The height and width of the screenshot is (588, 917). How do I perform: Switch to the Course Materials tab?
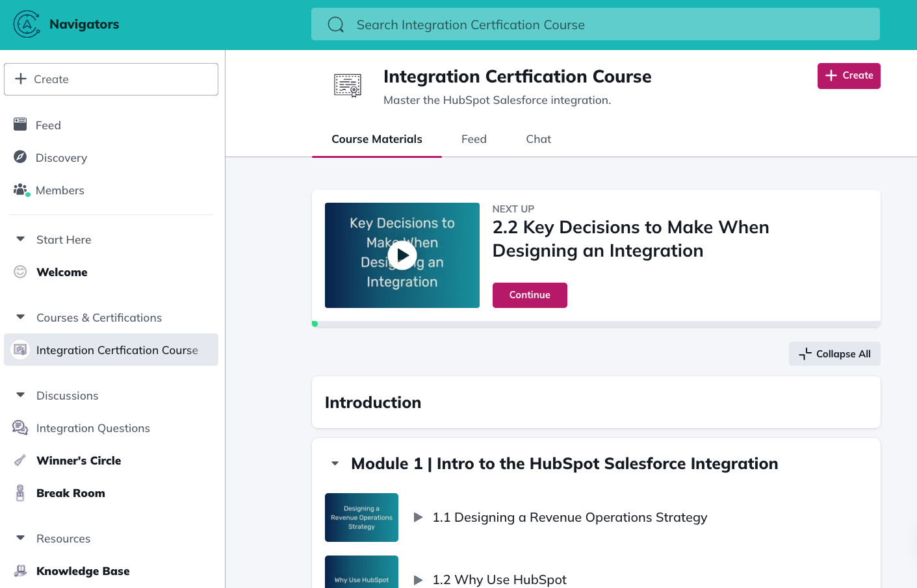tap(377, 139)
